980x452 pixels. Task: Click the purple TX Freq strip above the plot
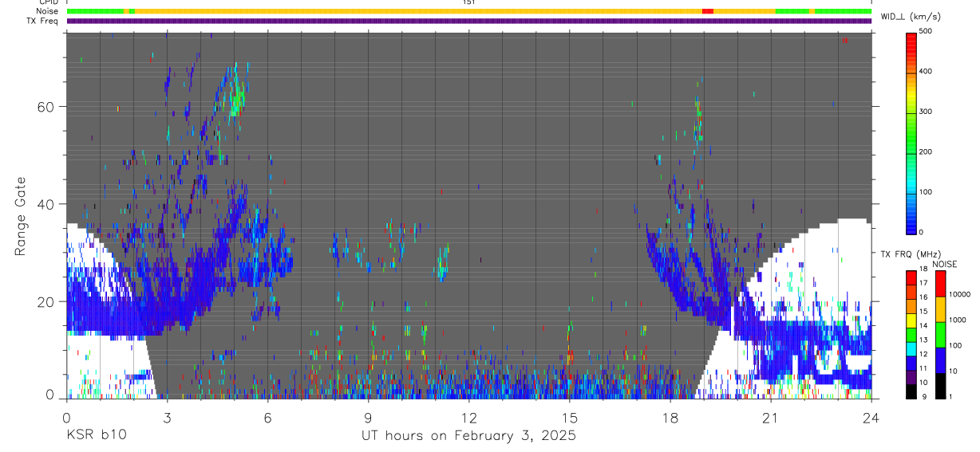[x=469, y=21]
